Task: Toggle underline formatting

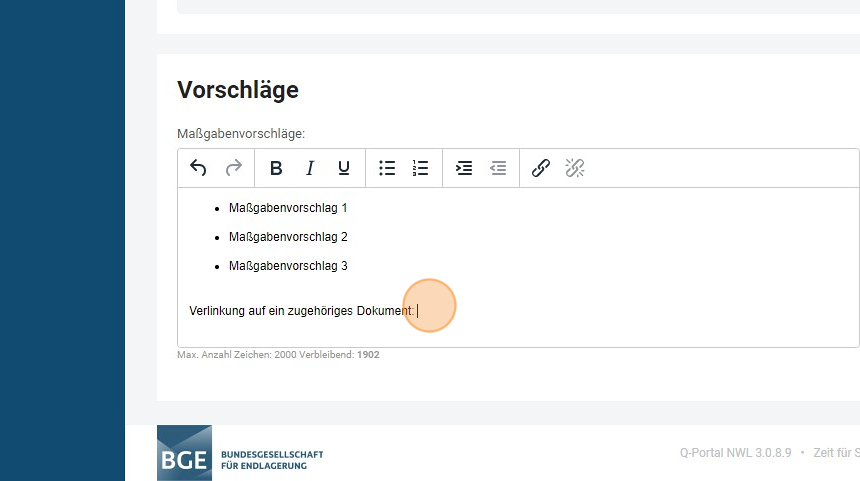Action: coord(344,168)
